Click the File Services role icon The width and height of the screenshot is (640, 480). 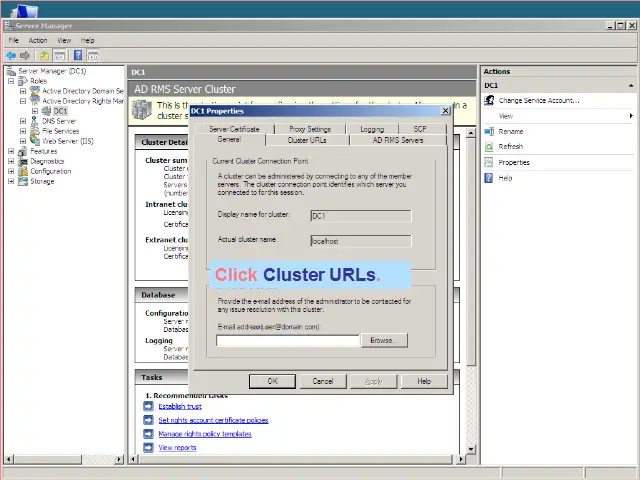coord(35,131)
